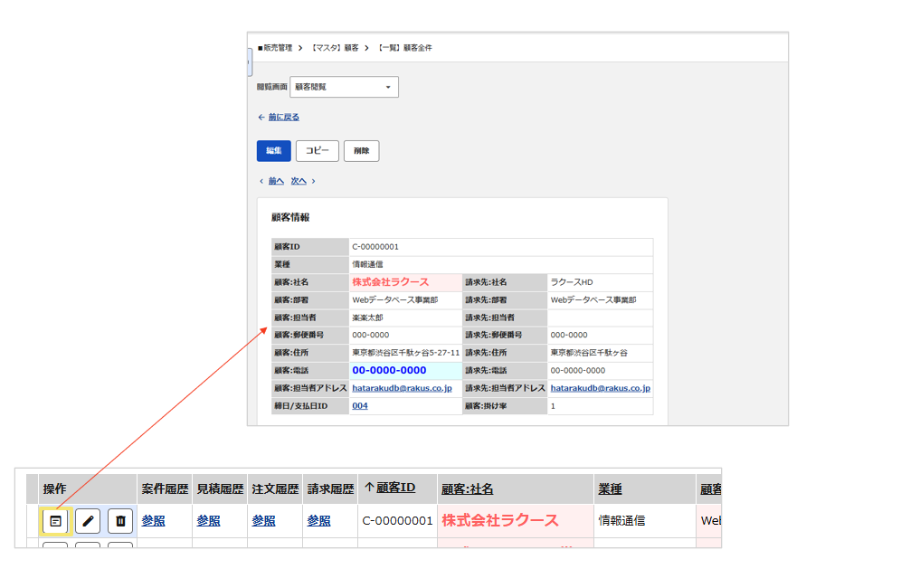The width and height of the screenshot is (920, 588).
Task: Sort by the 顧客:社名 column header
Action: point(468,489)
